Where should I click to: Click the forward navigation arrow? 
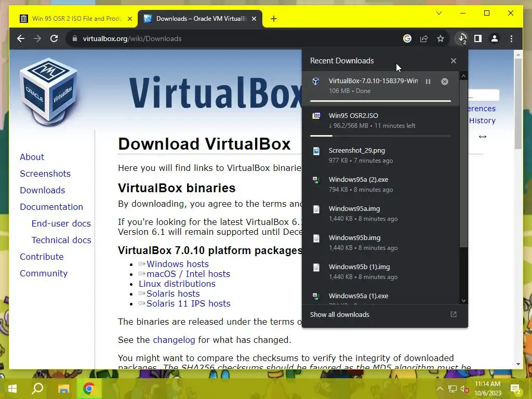click(37, 38)
